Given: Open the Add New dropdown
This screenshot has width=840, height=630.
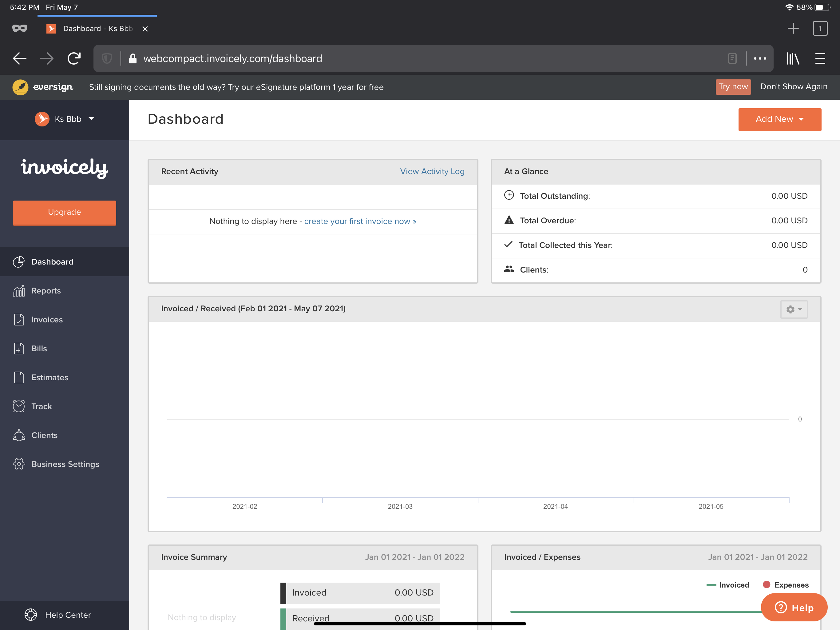Looking at the screenshot, I should click(779, 119).
